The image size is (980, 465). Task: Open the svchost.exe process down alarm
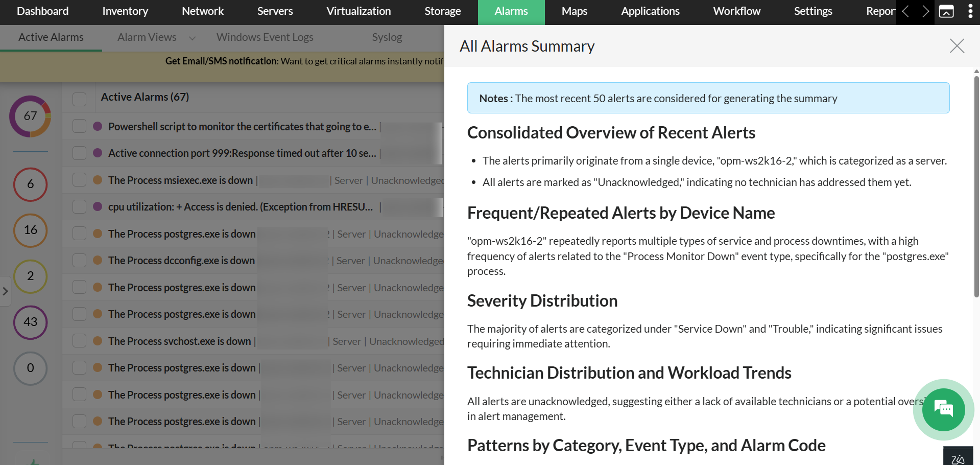click(x=180, y=341)
